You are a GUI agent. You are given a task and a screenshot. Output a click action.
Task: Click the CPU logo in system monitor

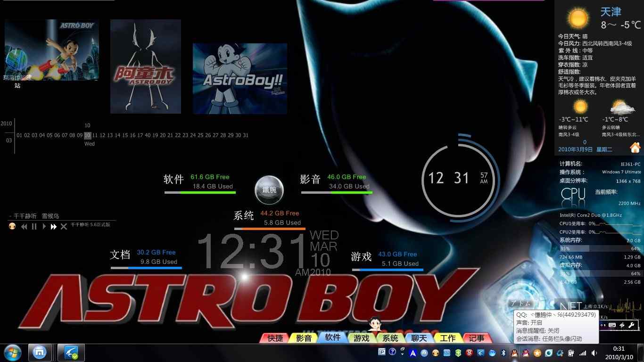[x=573, y=194]
